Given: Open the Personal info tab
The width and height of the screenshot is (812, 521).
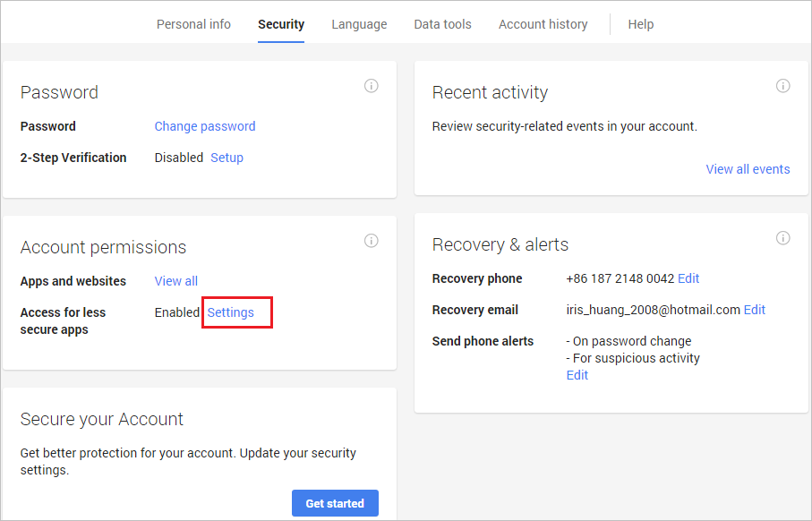Looking at the screenshot, I should coord(193,24).
